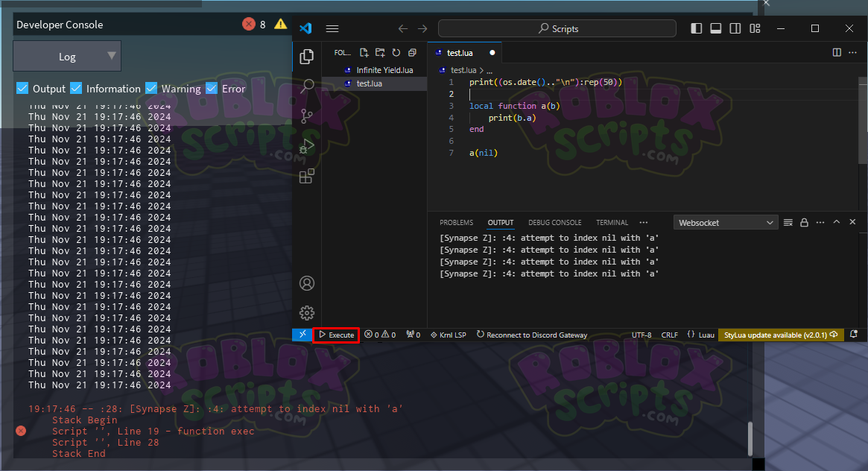Open the Source Control view
Image resolution: width=868 pixels, height=471 pixels.
307,116
